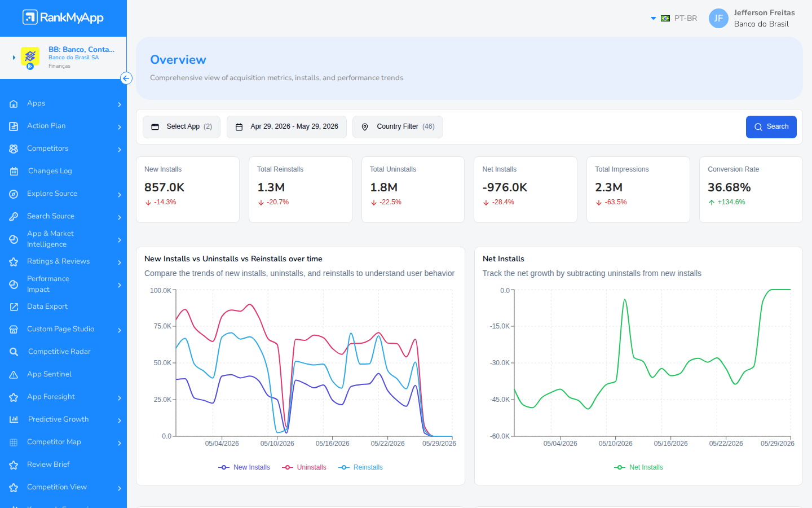Click the Data Export icon
This screenshot has height=508, width=812.
[x=14, y=306]
